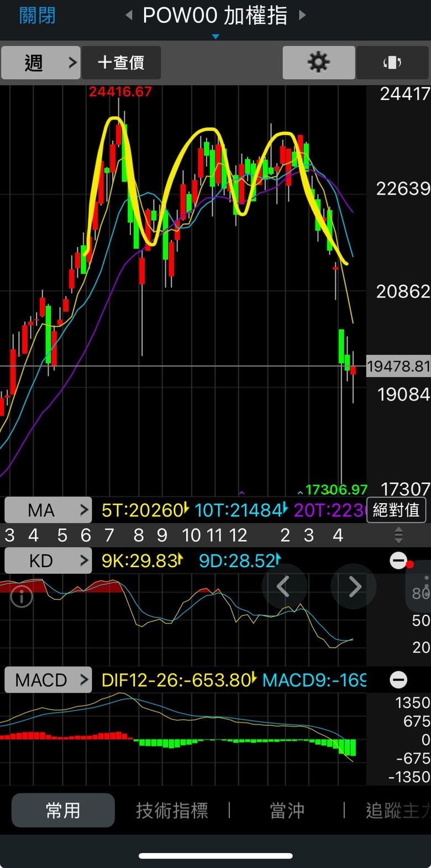Open the MA indicator selector
This screenshot has height=868, width=431.
[x=48, y=510]
